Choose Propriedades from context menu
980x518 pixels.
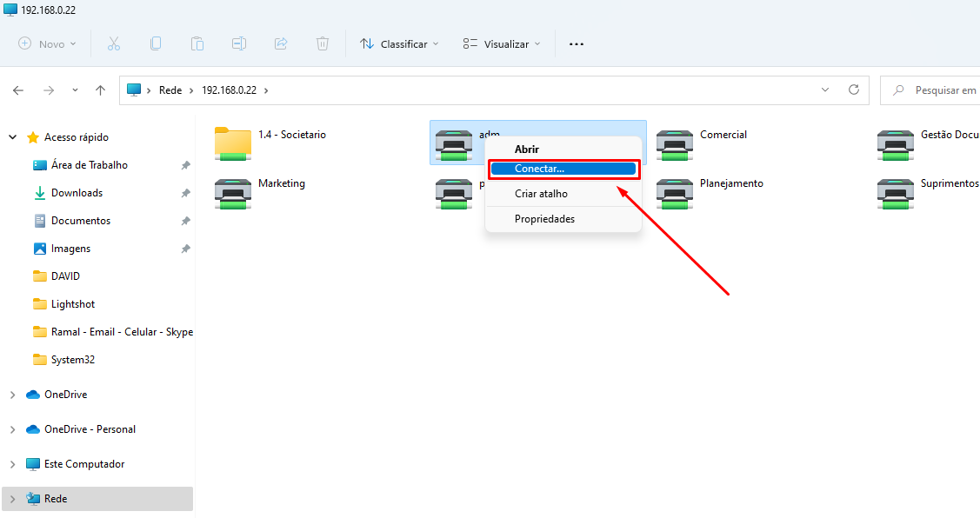[544, 219]
